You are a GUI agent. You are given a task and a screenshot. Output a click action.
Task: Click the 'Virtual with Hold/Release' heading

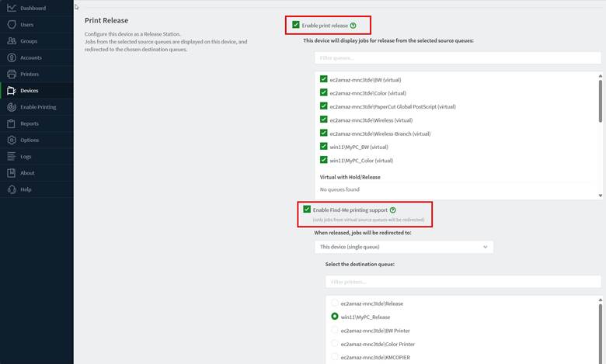(x=350, y=177)
